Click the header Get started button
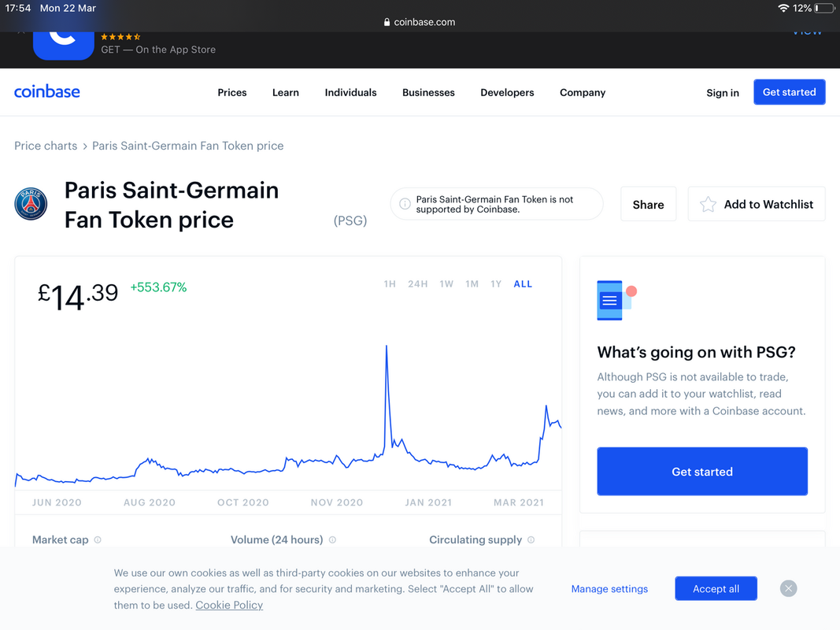Screen dimensions: 840x630 click(789, 92)
